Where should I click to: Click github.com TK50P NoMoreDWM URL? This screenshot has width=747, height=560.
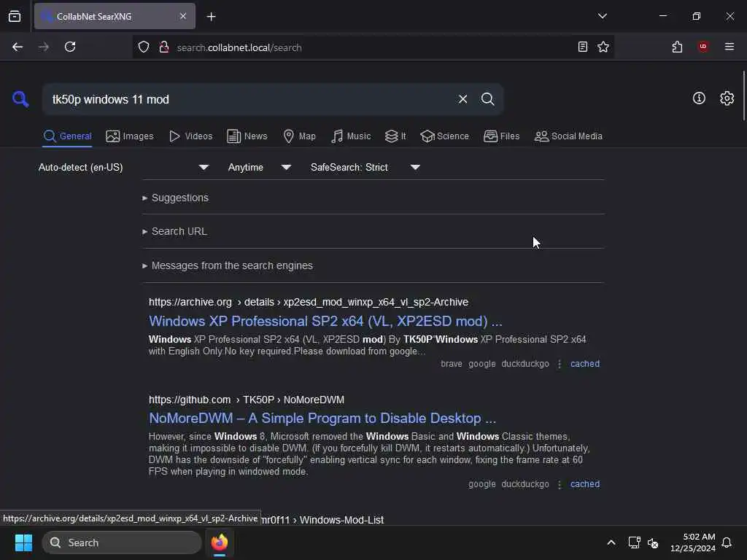(x=247, y=400)
